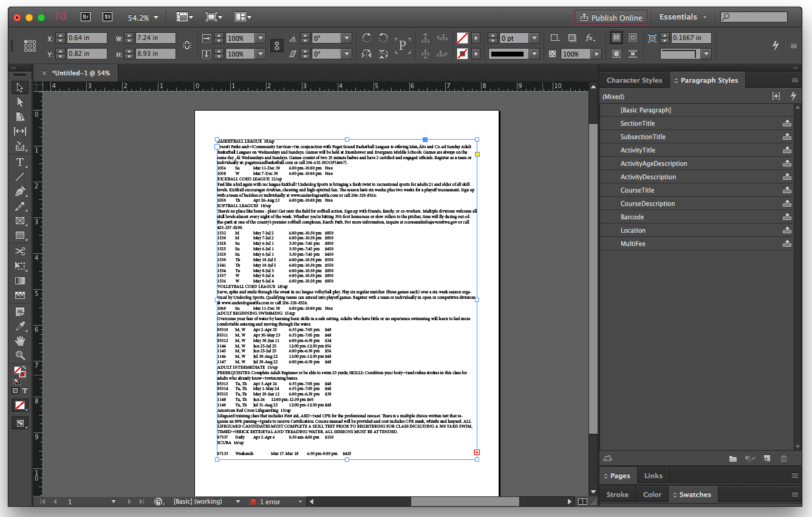
Task: Click the Flip Horizontal icon
Action: pyautogui.click(x=367, y=53)
